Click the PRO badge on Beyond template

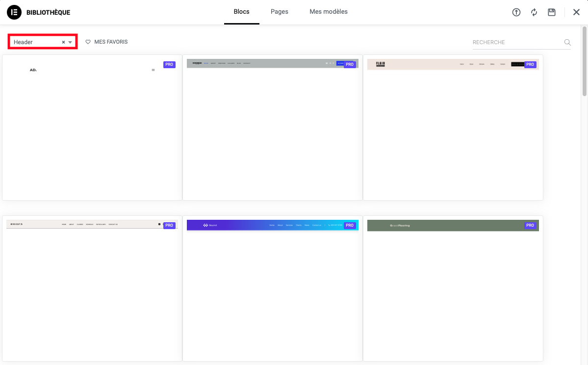pyautogui.click(x=350, y=225)
